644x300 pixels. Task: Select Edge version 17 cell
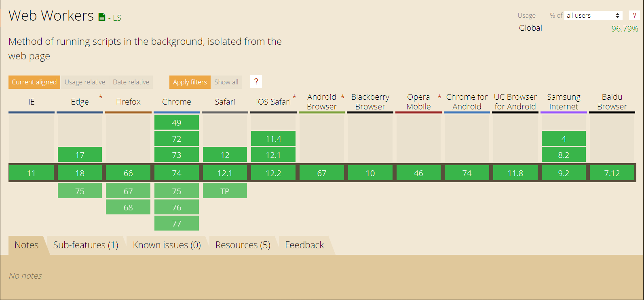click(80, 155)
